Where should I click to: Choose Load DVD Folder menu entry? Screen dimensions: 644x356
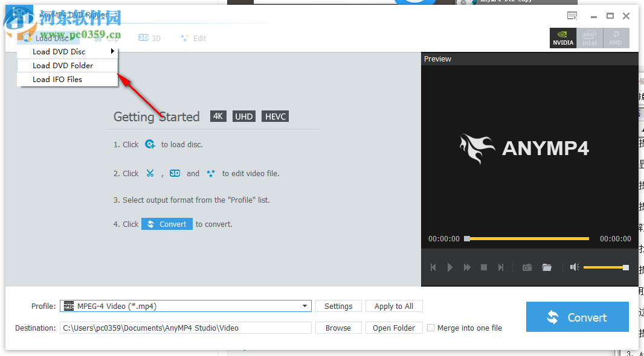[x=67, y=66]
